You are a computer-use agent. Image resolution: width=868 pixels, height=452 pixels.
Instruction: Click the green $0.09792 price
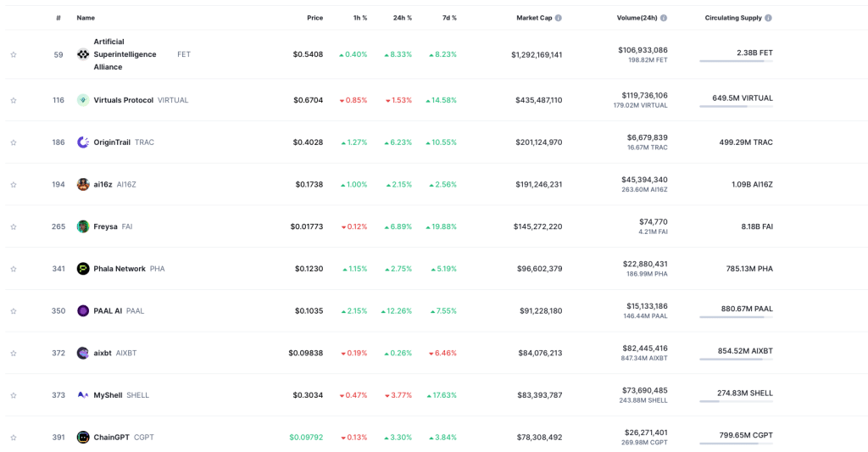pyautogui.click(x=306, y=437)
